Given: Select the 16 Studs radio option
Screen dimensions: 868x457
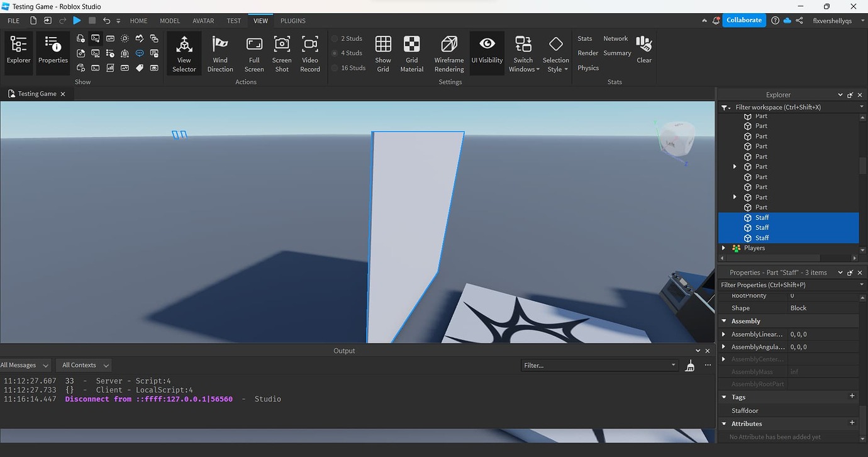Looking at the screenshot, I should (349, 68).
